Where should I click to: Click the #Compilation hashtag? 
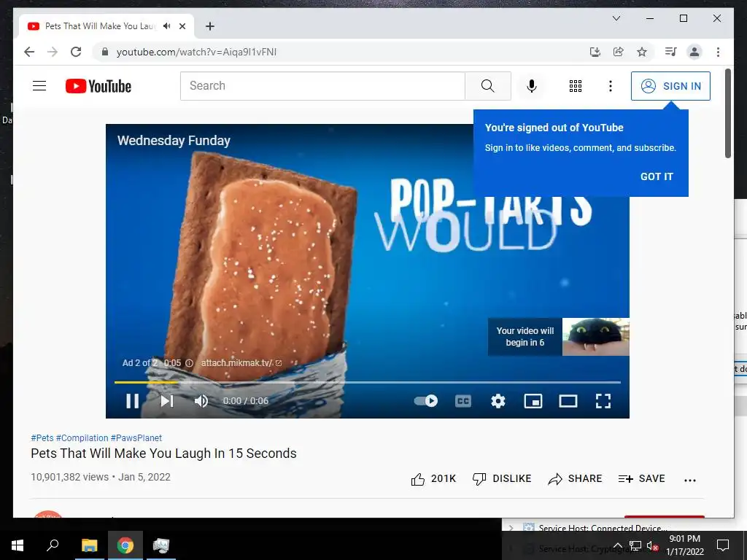[x=82, y=437]
